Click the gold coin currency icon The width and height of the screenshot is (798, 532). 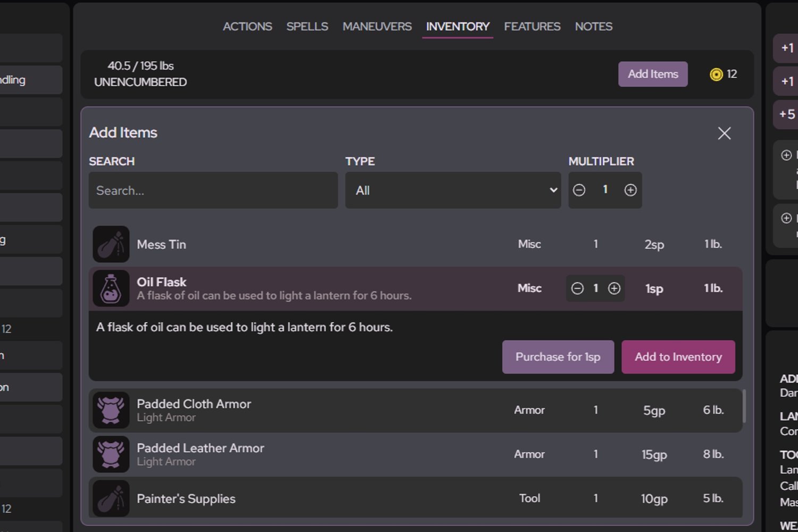716,74
